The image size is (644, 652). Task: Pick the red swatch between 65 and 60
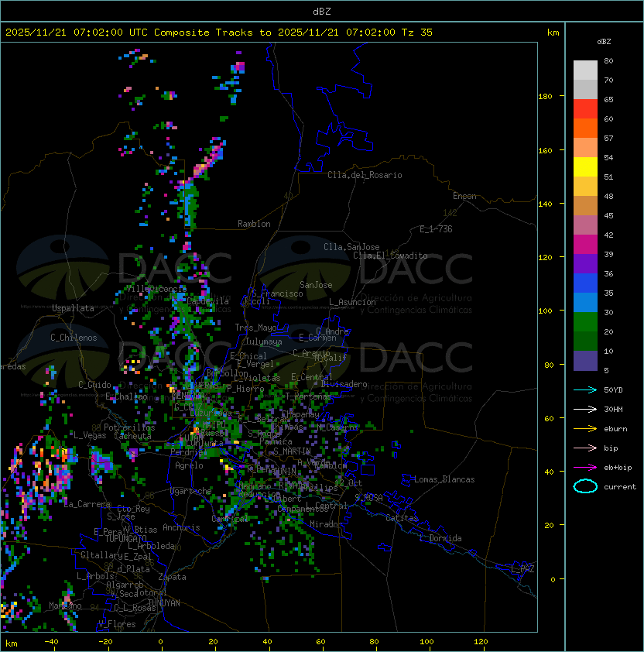585,109
